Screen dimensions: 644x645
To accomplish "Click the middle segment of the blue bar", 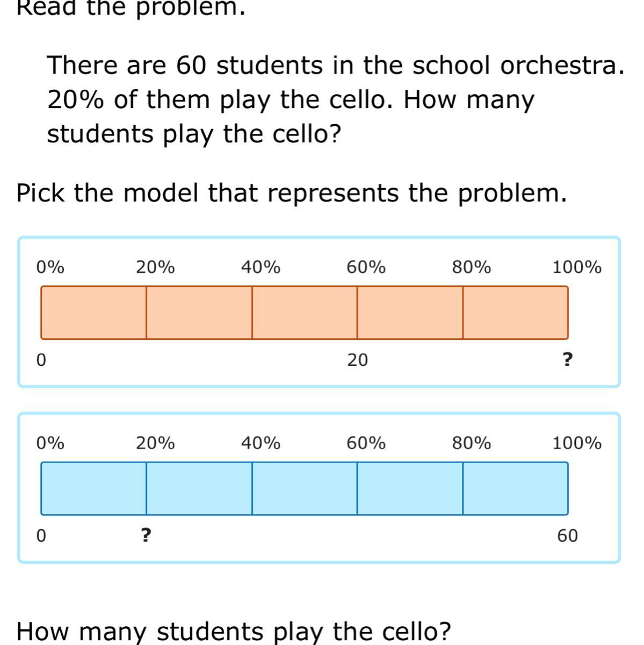I will (305, 488).
